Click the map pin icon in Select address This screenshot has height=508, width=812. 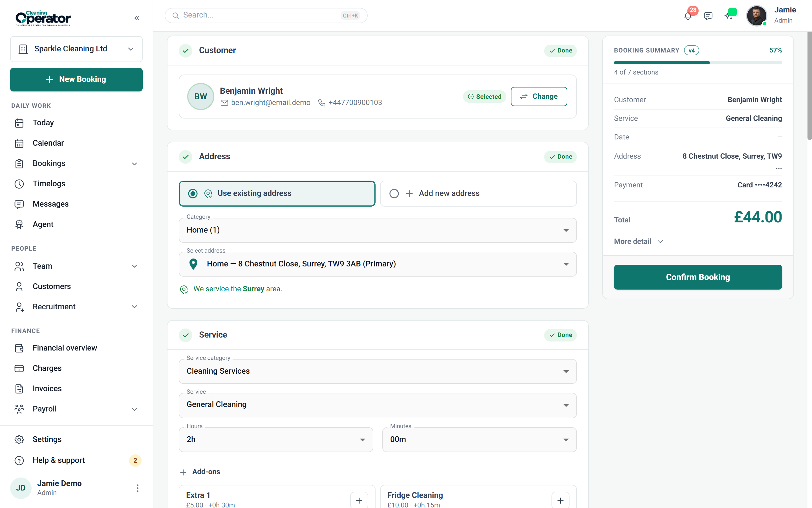coord(193,264)
